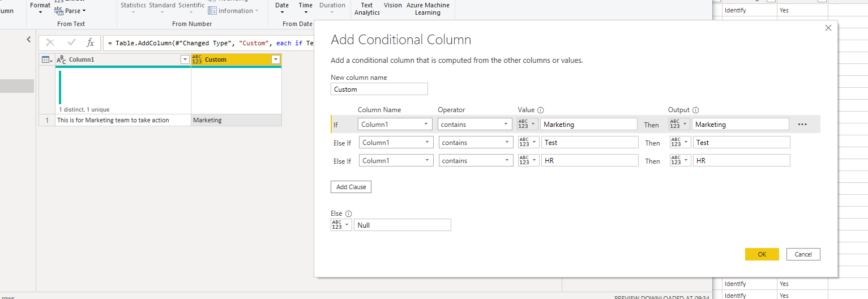Edit the Test value field
The height and width of the screenshot is (299, 868).
(590, 143)
